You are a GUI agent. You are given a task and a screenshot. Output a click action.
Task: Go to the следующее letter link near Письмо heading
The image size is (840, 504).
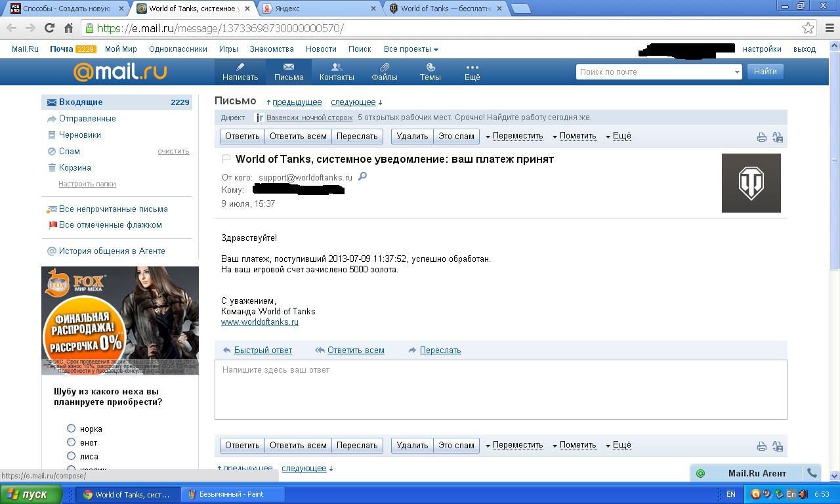click(x=353, y=102)
